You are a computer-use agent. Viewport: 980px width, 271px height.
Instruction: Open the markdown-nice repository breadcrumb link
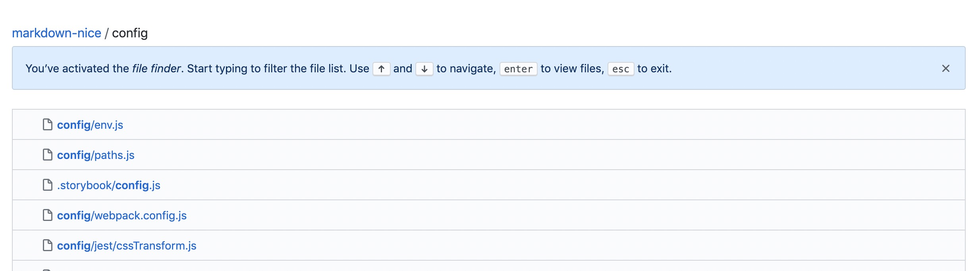(x=56, y=33)
